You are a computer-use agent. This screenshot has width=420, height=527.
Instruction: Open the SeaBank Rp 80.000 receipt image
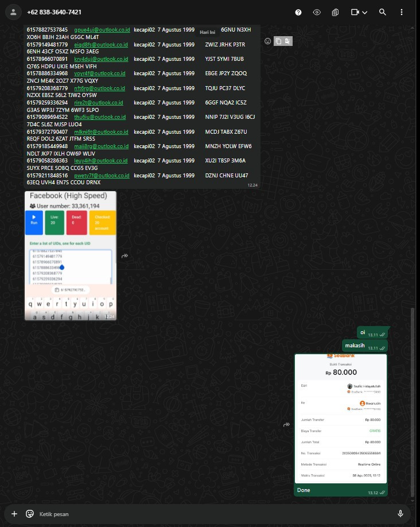341,418
